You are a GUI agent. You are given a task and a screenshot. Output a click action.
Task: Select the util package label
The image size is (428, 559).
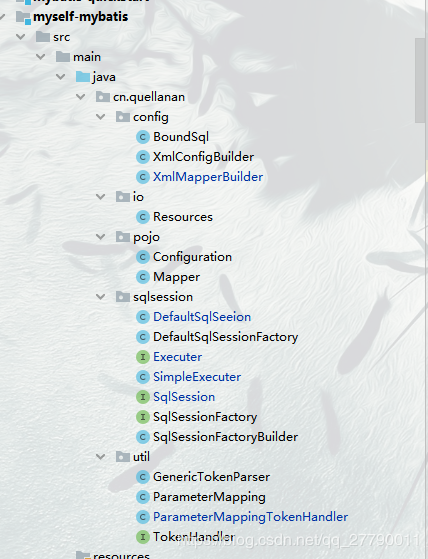pyautogui.click(x=141, y=457)
